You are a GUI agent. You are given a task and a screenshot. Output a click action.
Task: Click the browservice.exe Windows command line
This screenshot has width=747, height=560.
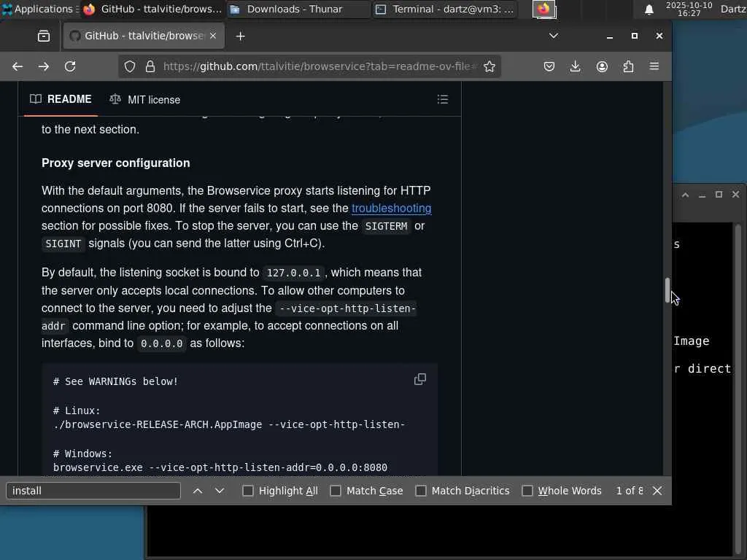tap(220, 467)
